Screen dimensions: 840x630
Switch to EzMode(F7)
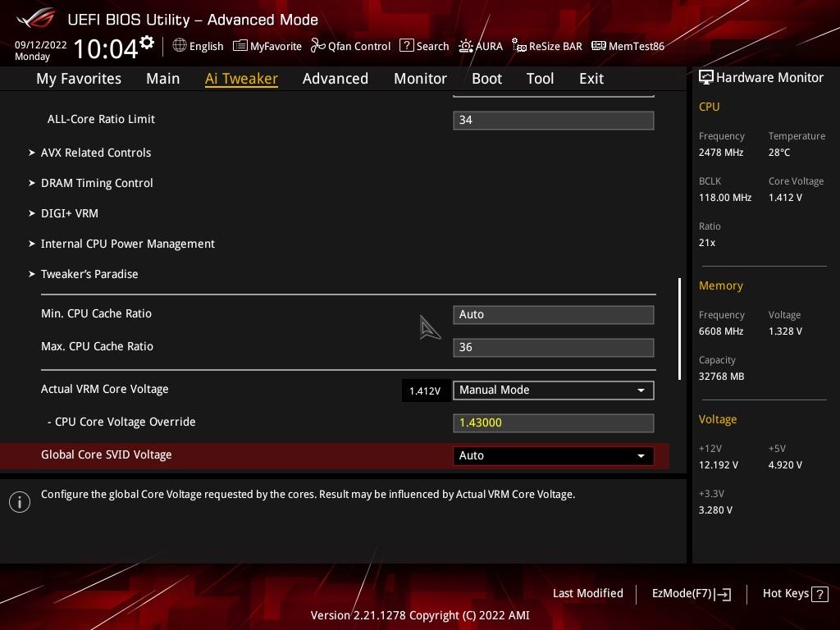pos(691,594)
